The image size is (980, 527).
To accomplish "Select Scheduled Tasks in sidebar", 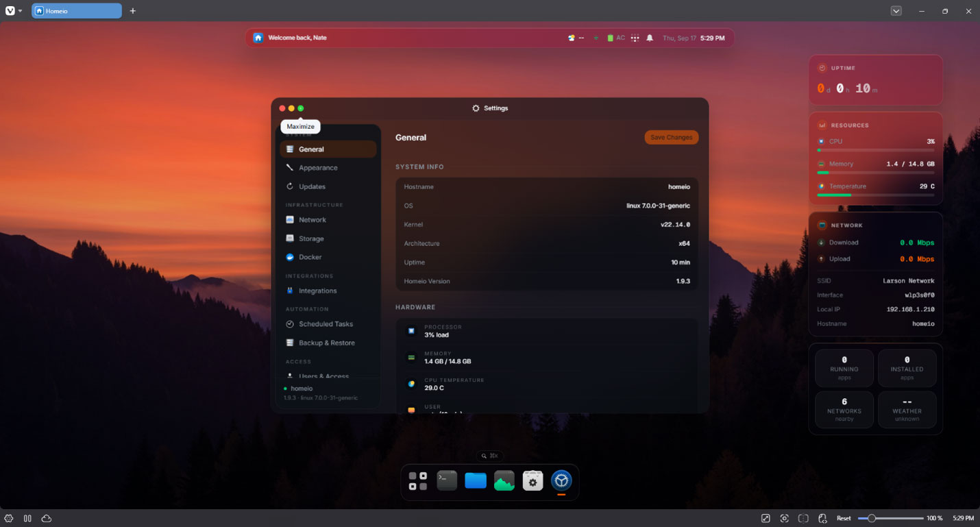I will (x=328, y=324).
